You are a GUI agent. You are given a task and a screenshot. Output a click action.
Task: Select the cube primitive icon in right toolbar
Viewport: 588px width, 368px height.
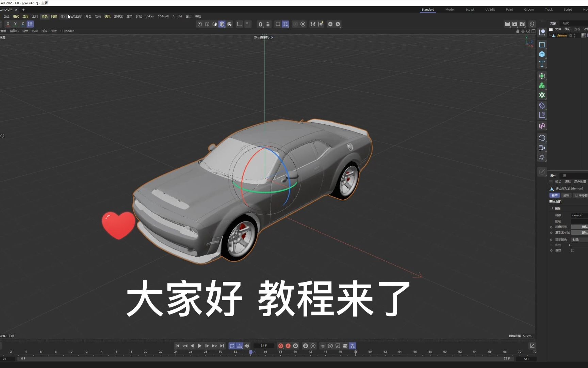click(542, 54)
